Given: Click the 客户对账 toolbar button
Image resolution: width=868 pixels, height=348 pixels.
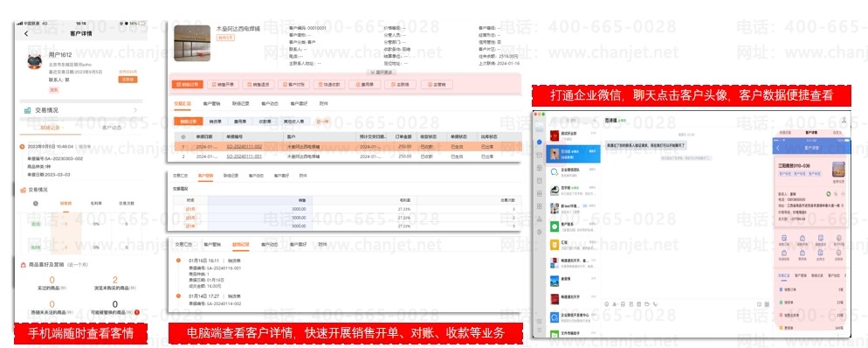Looking at the screenshot, I should (x=294, y=85).
